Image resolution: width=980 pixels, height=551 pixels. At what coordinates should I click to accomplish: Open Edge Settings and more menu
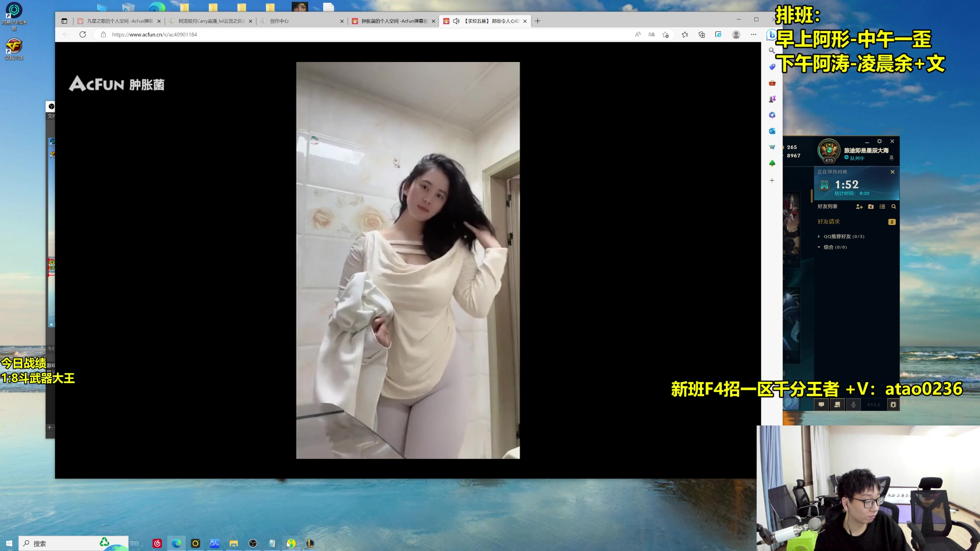tap(753, 34)
